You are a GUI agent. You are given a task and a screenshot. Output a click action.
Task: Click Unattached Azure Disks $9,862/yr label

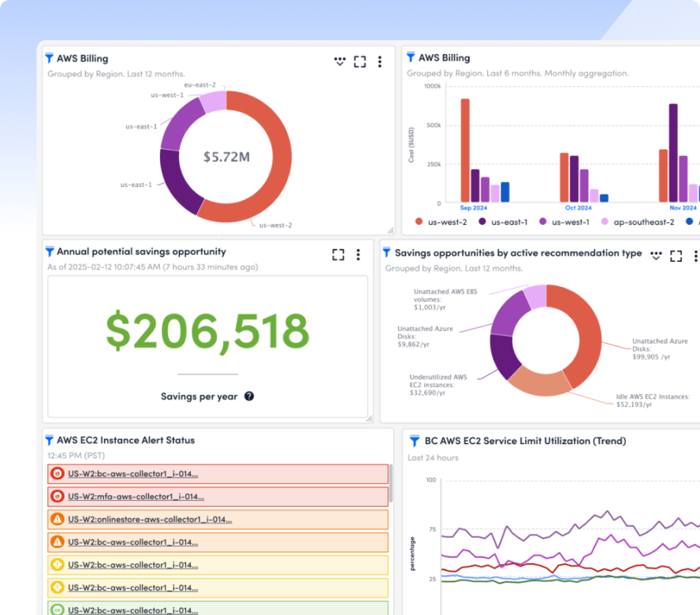click(425, 337)
